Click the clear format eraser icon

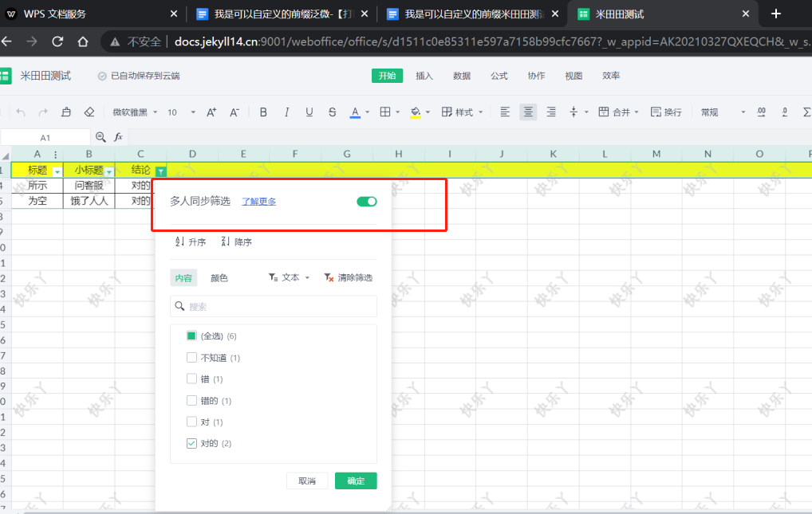tap(89, 112)
